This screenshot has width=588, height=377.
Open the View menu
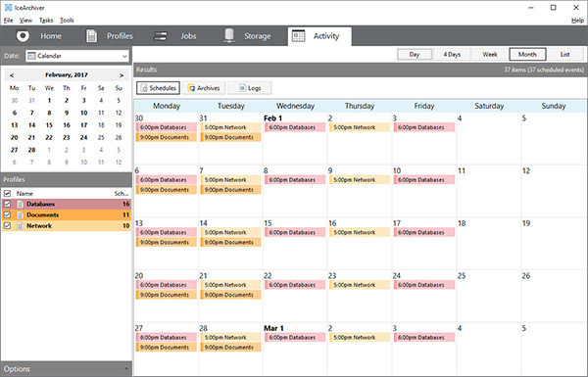click(x=25, y=21)
